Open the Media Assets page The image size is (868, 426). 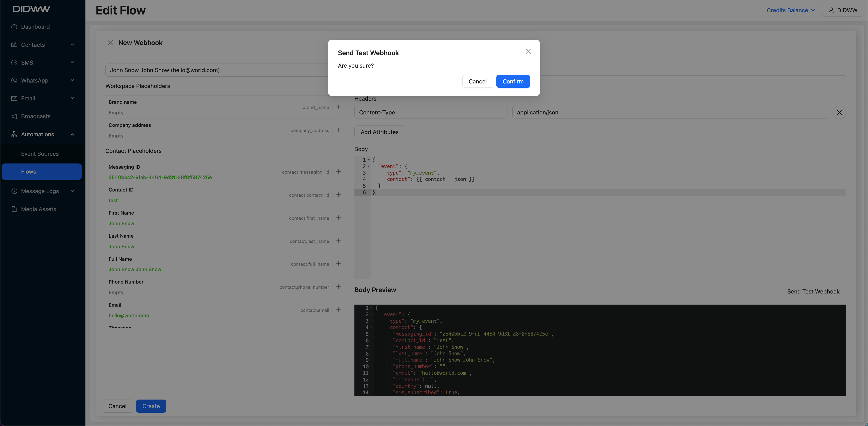[x=38, y=209]
